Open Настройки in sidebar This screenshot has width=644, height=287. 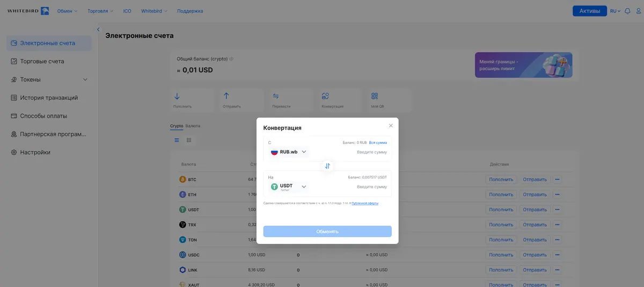click(49, 153)
